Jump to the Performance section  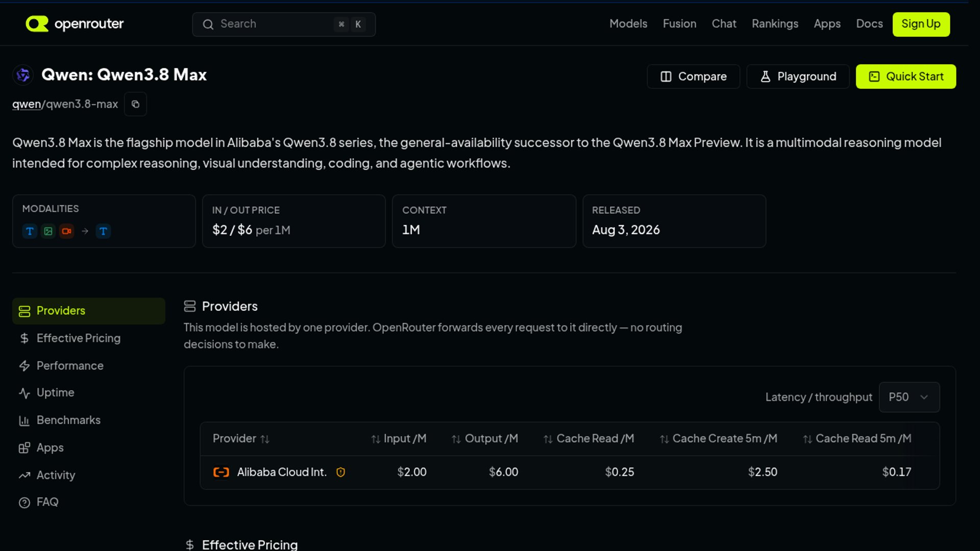89,366
